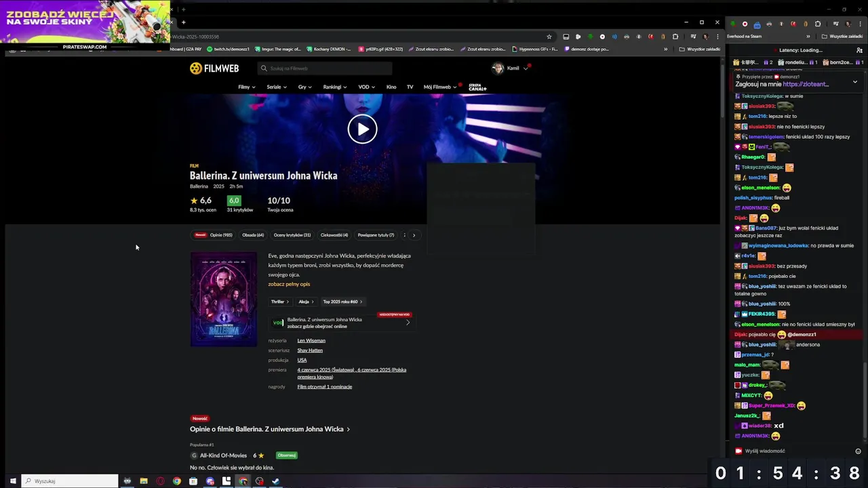Viewport: 868px width, 488px height.
Task: Open a new browser tab with plus
Action: pos(183,22)
